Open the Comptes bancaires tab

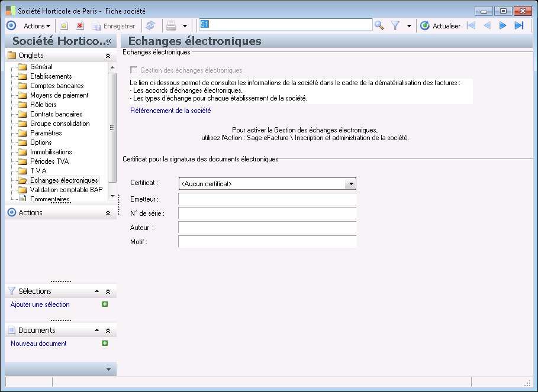pos(57,86)
